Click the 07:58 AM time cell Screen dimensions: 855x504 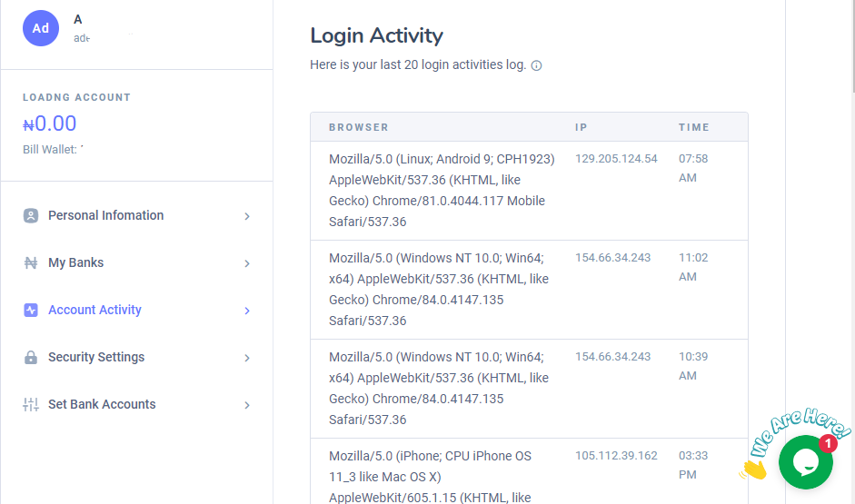pyautogui.click(x=693, y=168)
